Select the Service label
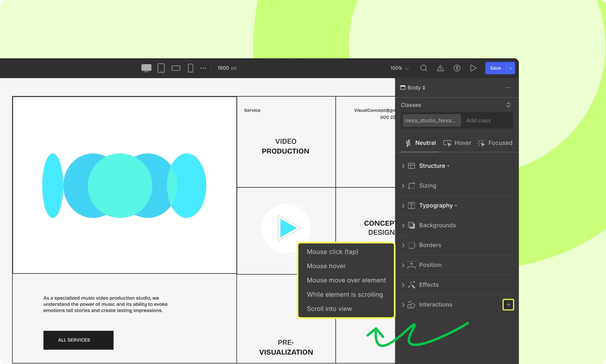 tap(252, 110)
